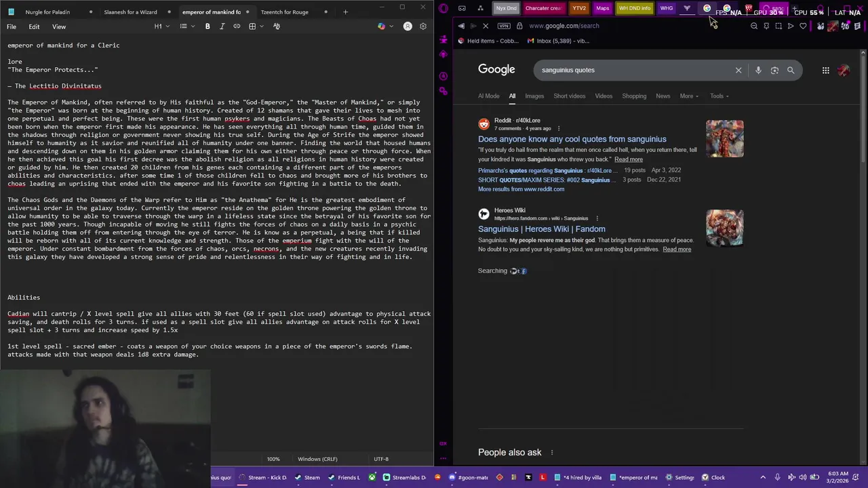Expand the More search filters dropdown

pyautogui.click(x=690, y=96)
